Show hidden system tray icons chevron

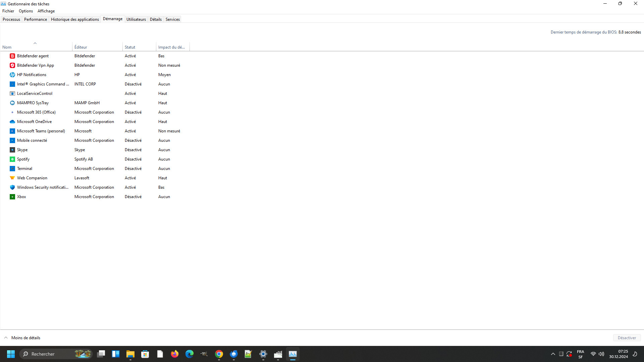pos(553,354)
